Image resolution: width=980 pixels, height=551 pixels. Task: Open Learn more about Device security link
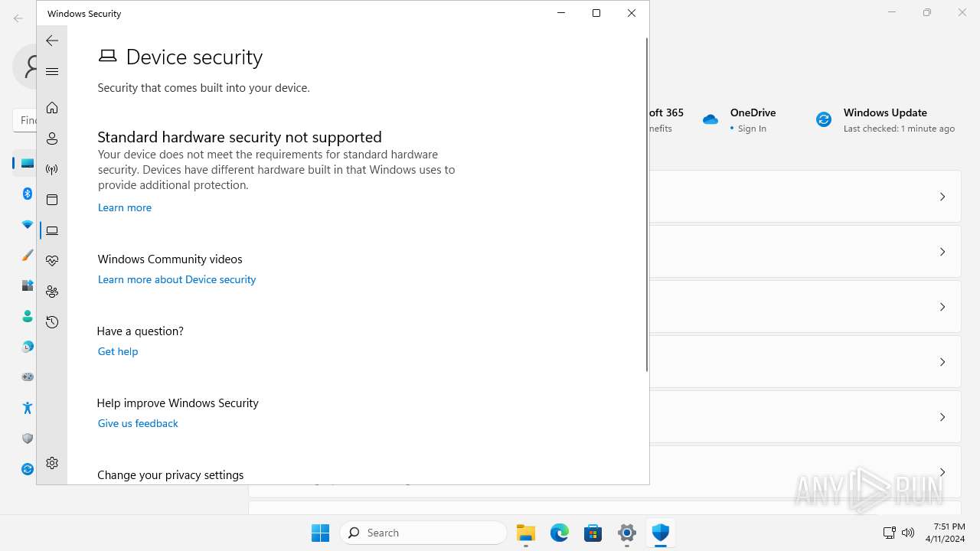(177, 279)
